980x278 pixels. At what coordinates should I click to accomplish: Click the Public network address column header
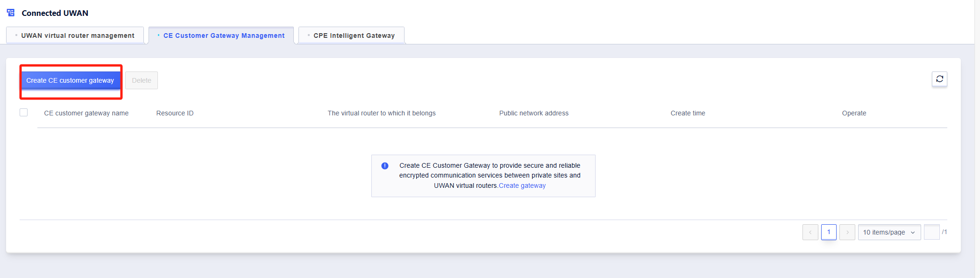534,113
